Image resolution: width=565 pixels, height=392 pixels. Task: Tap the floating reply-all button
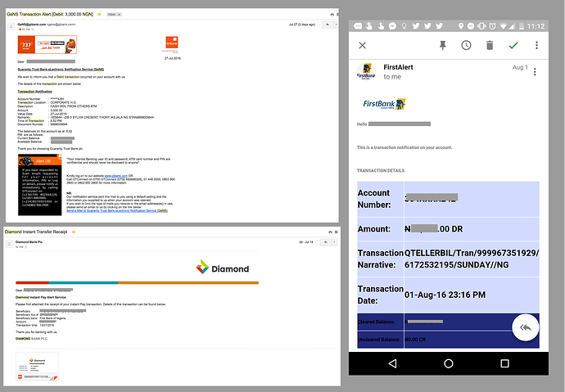(526, 327)
